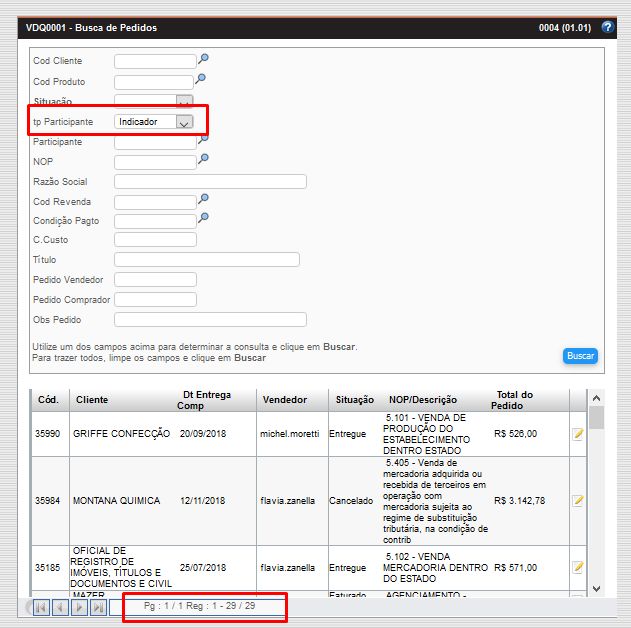Click the Cod Cliente lookup magnifier
631x628 pixels.
(203, 59)
